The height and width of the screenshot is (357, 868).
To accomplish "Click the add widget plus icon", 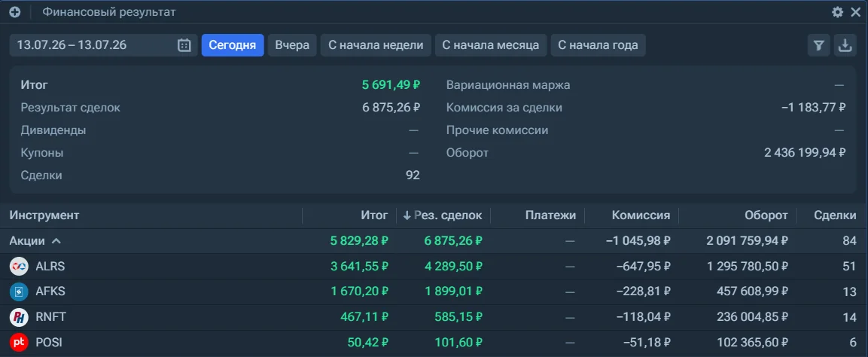I will click(15, 11).
